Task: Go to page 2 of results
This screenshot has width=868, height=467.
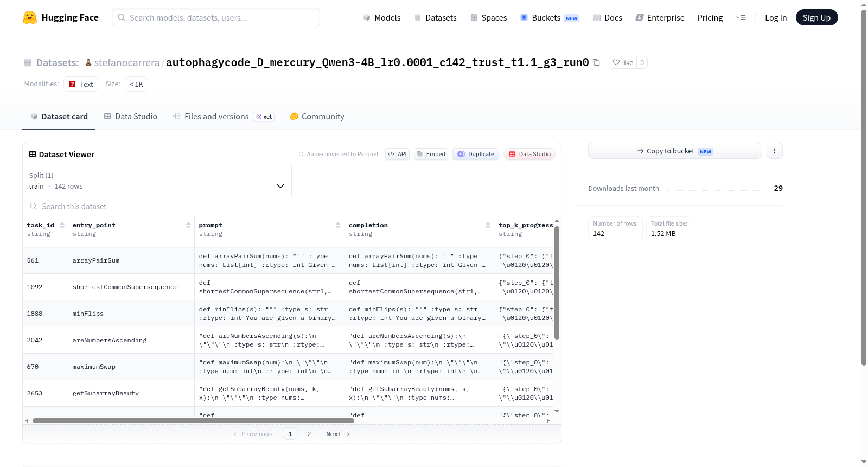Action: [309, 434]
